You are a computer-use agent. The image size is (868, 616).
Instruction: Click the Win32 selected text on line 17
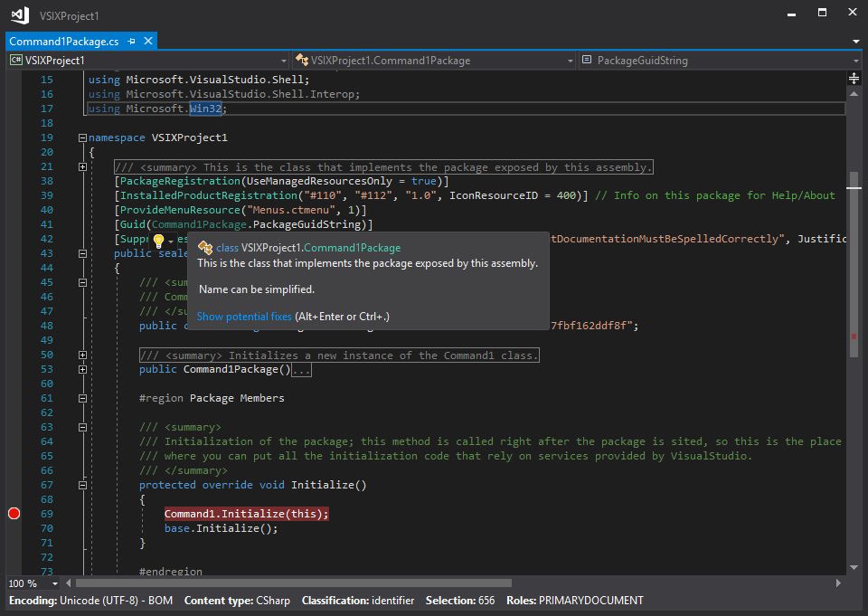coord(205,109)
